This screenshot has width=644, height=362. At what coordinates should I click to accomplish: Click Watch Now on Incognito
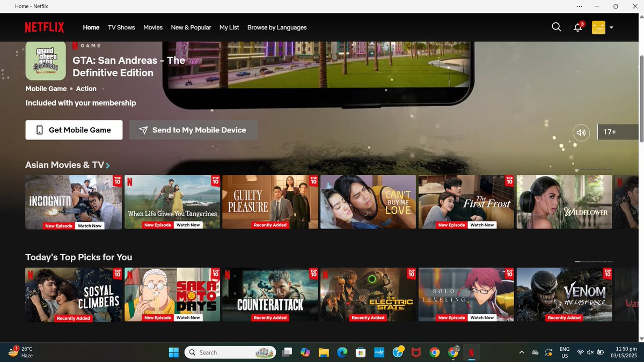(90, 226)
